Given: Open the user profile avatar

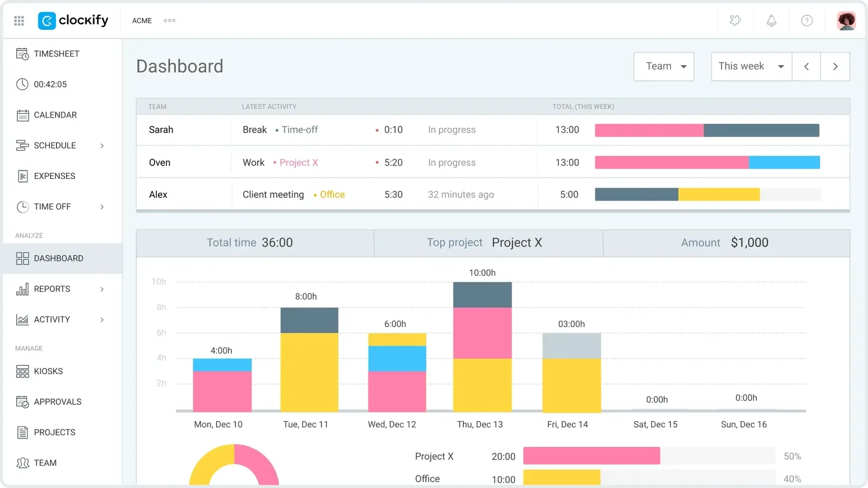Looking at the screenshot, I should coord(846,21).
